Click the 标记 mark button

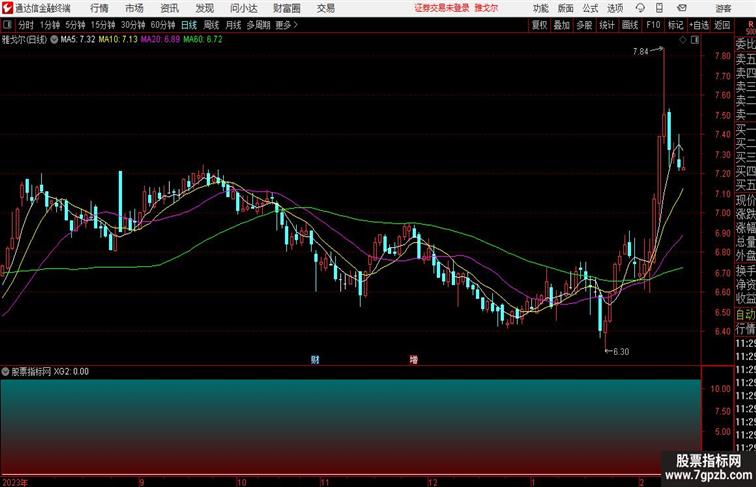pyautogui.click(x=675, y=25)
